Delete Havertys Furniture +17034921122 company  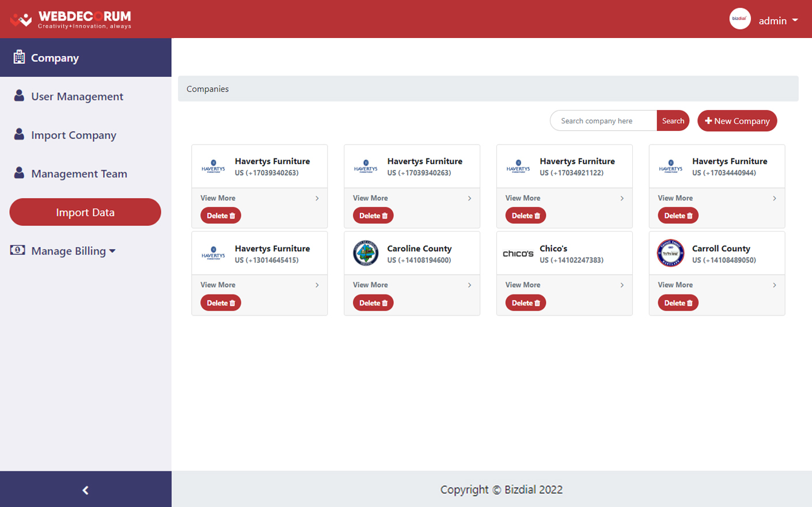click(526, 215)
